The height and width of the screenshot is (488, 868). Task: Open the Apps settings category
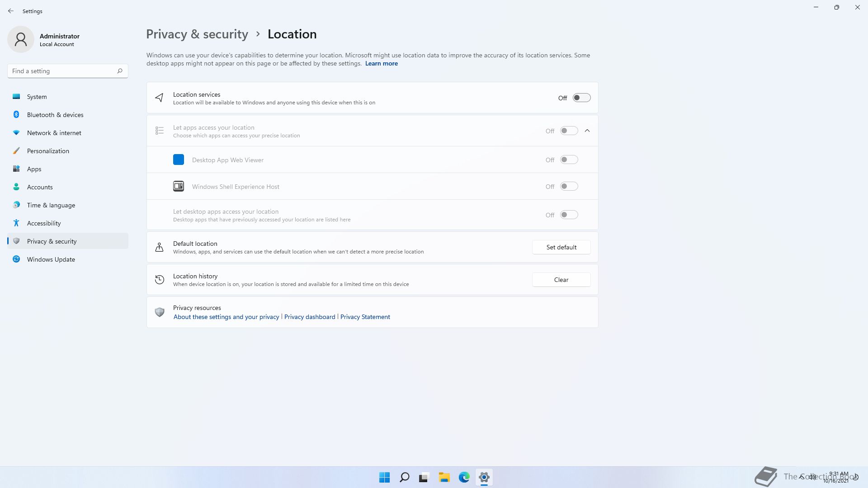(x=68, y=169)
